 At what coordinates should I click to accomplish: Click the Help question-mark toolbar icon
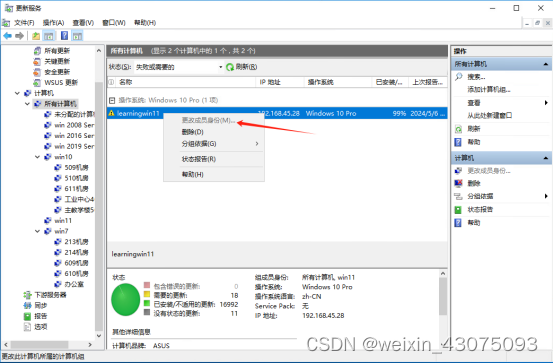click(64, 36)
